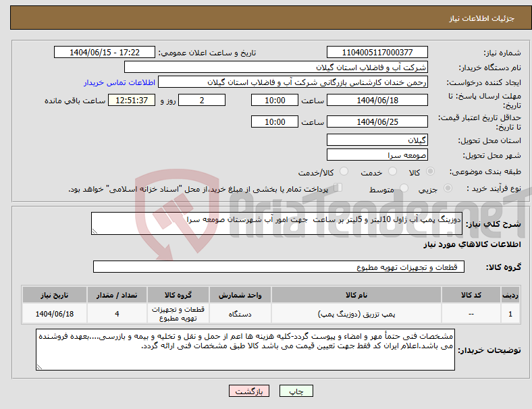Click the remaining time field 12:51:37
The width and height of the screenshot is (532, 409).
tap(132, 100)
